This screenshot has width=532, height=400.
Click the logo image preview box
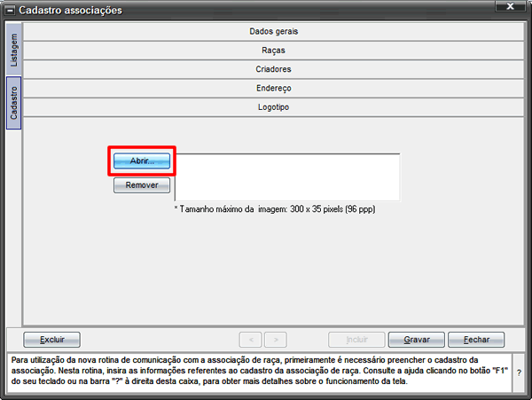(x=287, y=177)
